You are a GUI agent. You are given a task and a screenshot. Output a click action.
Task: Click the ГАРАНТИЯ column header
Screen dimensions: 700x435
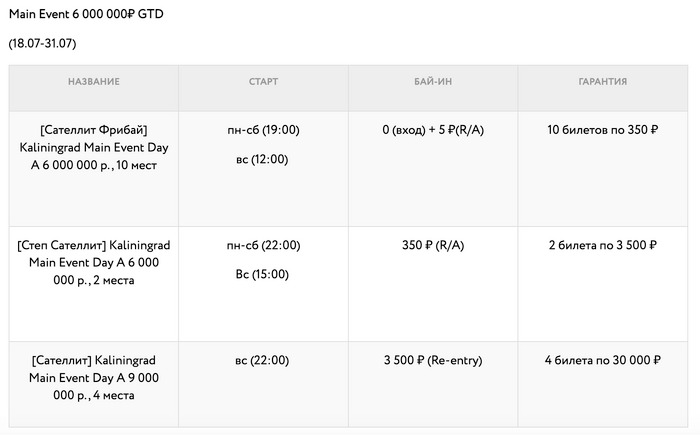[602, 82]
